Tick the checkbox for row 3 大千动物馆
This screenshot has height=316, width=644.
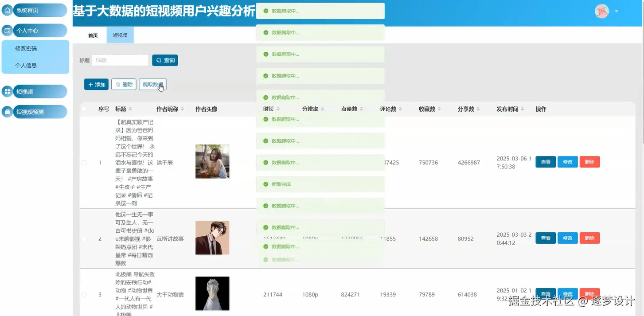click(x=84, y=295)
